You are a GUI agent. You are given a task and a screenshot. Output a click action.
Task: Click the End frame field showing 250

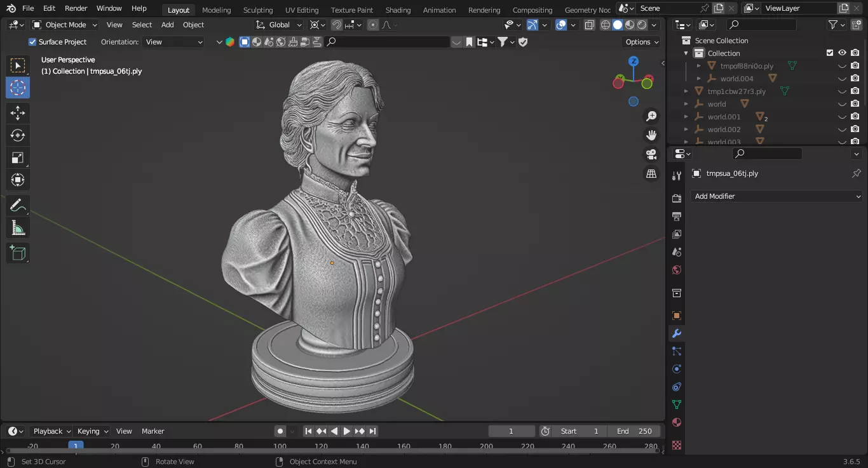click(634, 431)
